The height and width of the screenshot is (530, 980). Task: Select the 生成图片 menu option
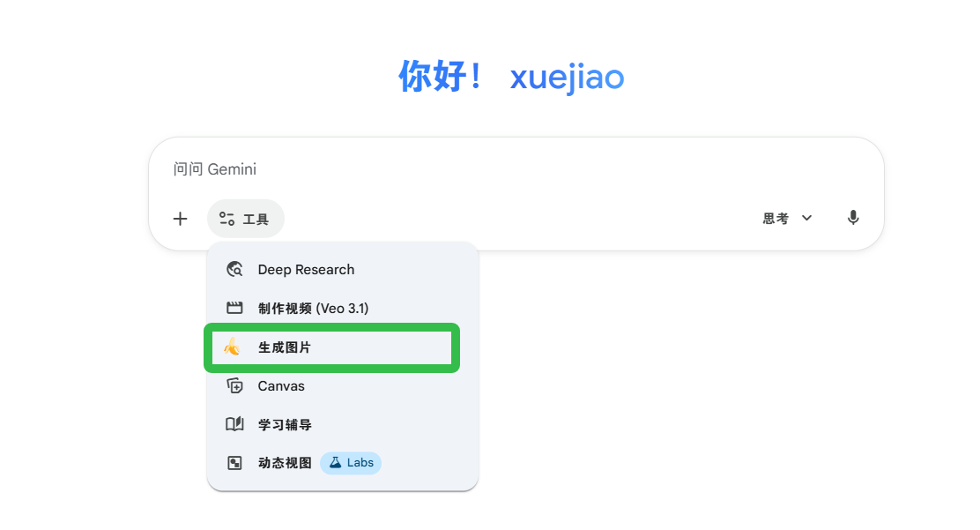(285, 347)
